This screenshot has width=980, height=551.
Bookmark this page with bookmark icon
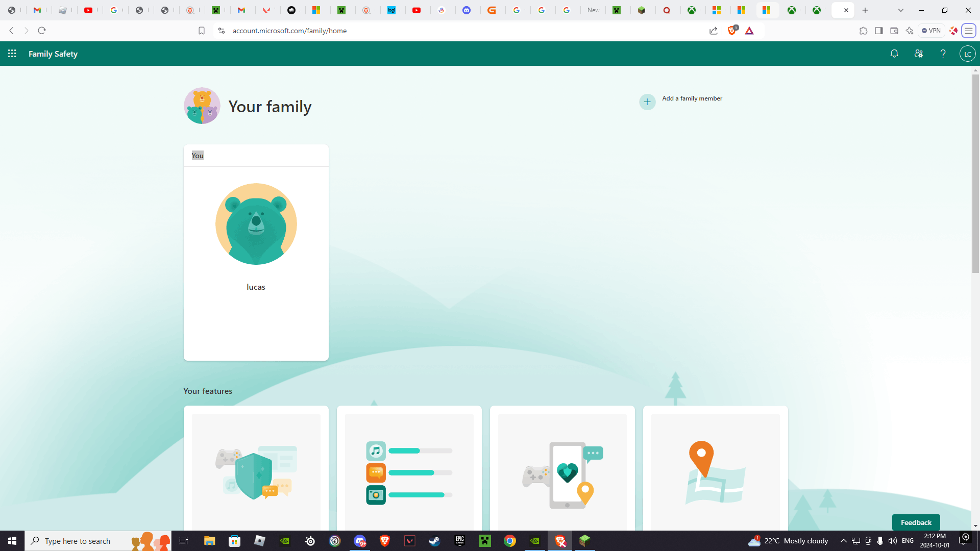(202, 31)
